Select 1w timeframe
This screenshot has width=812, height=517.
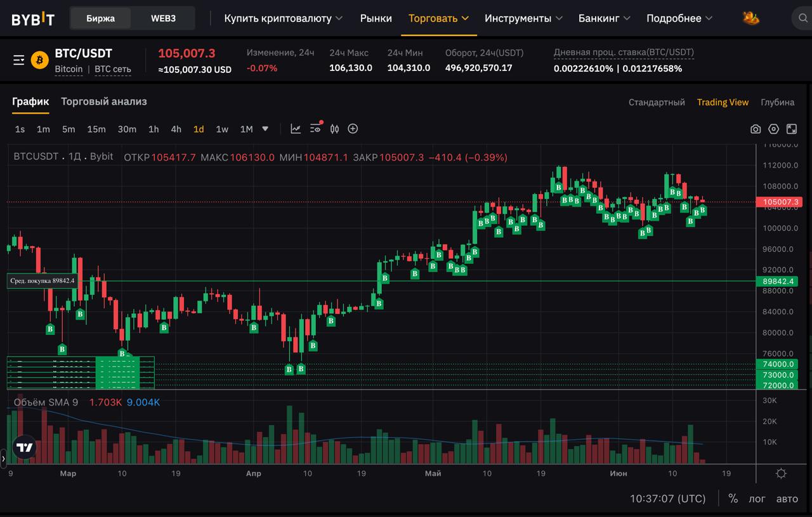(222, 129)
